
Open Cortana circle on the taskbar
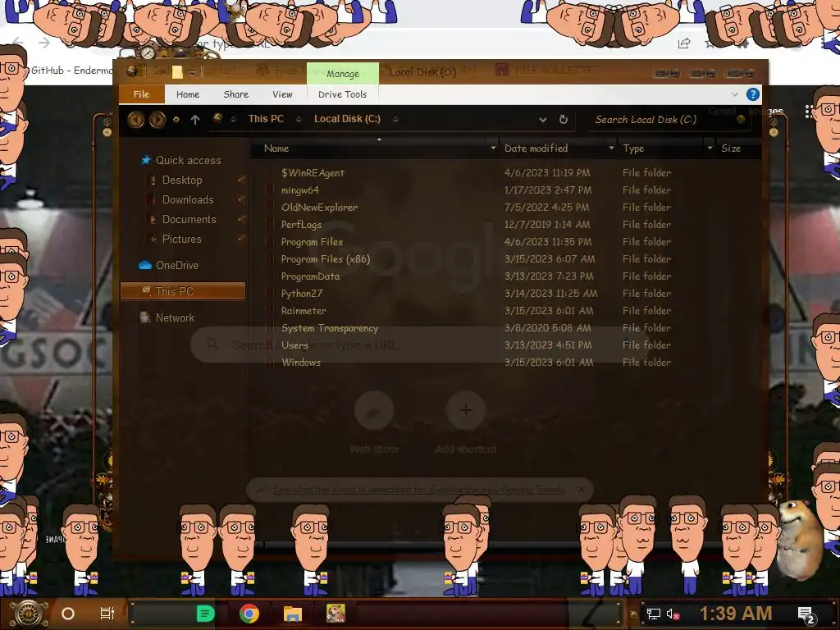click(x=68, y=614)
